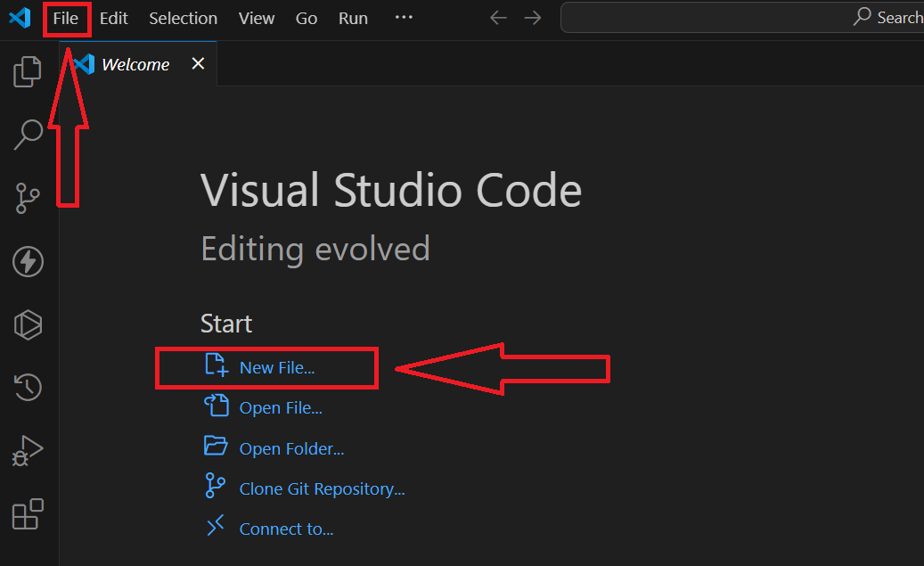Open the Extensions view
This screenshot has width=924, height=566.
[28, 514]
